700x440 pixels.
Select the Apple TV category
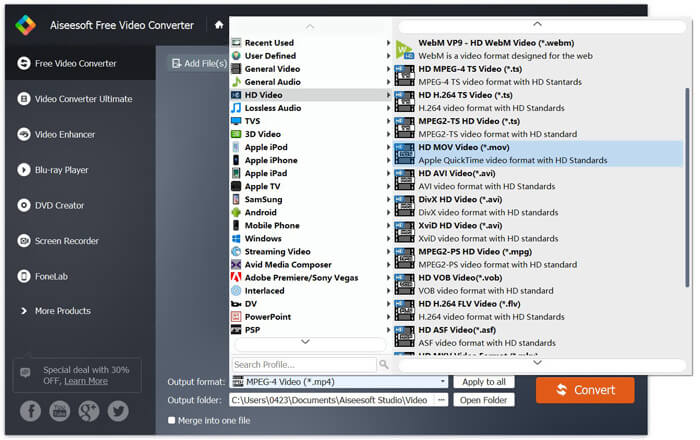(311, 187)
